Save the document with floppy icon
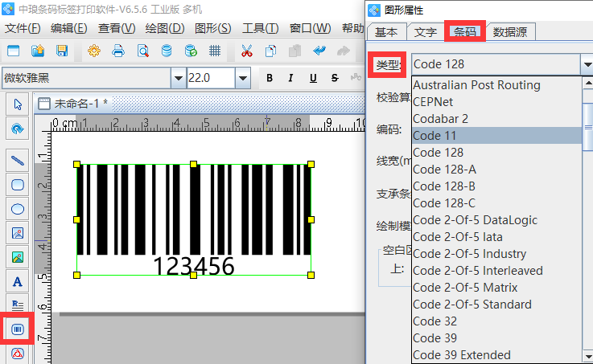593x364 pixels. (61, 51)
